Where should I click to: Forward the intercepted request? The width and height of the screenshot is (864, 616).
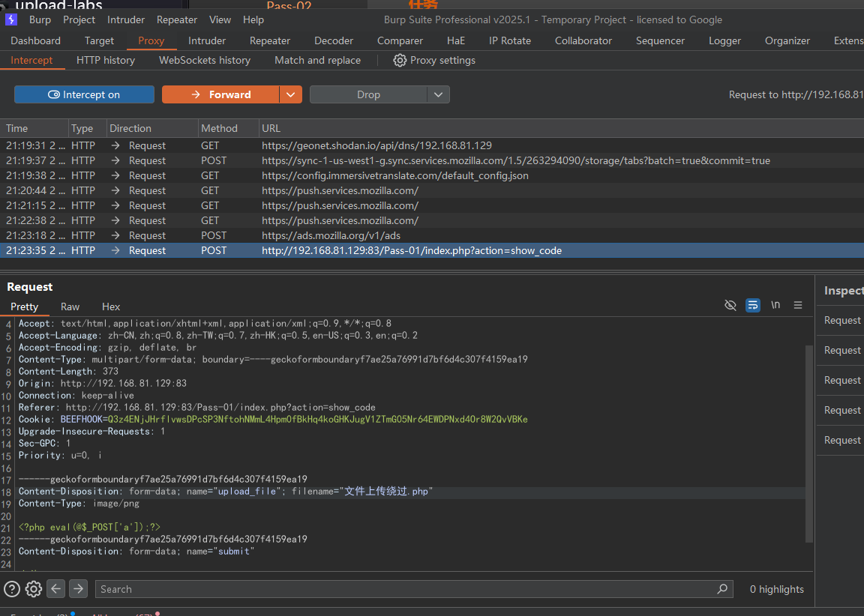pyautogui.click(x=220, y=94)
